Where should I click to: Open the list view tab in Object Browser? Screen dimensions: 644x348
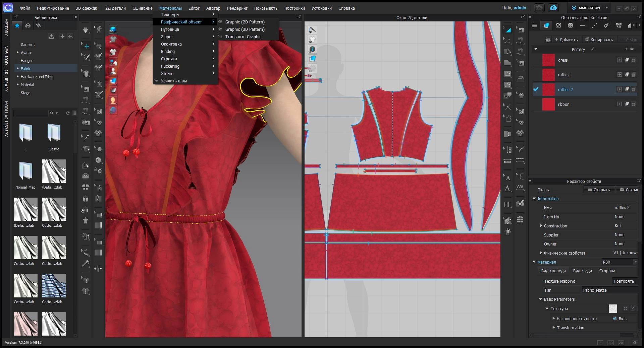tap(534, 25)
